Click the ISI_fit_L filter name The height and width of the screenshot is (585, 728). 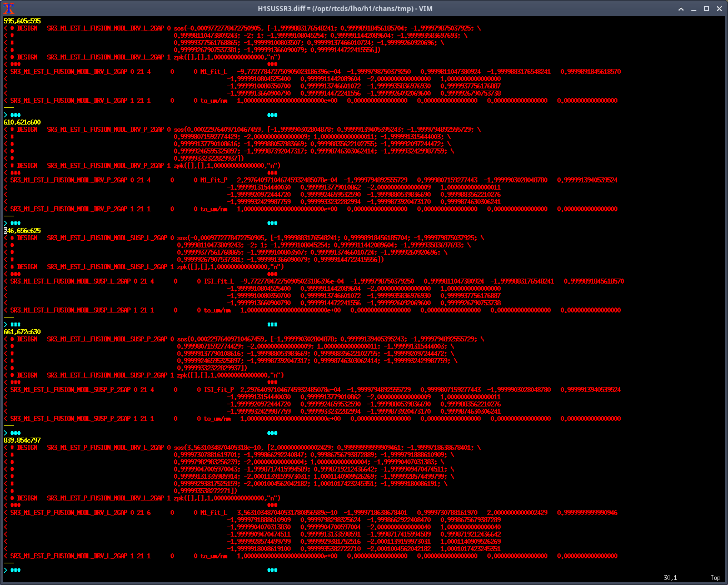click(219, 281)
